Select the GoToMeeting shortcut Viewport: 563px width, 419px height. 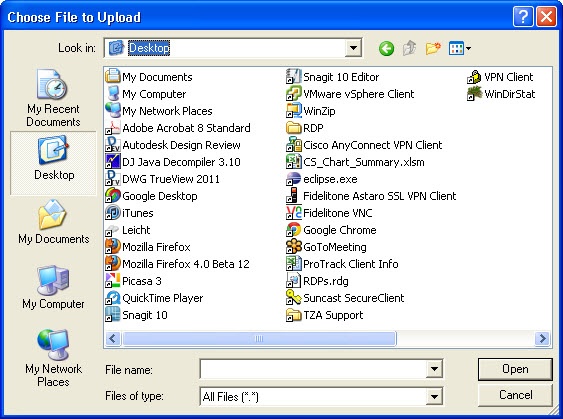(326, 247)
